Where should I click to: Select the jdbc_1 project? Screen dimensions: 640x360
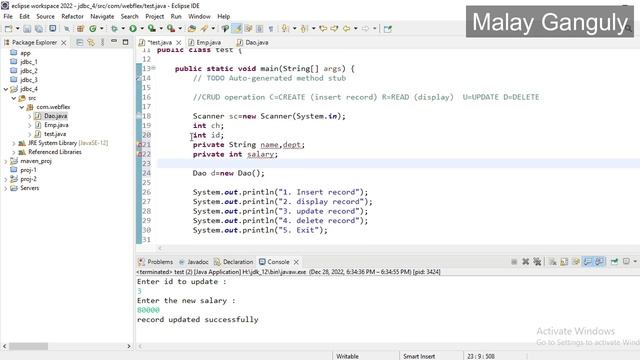click(29, 62)
